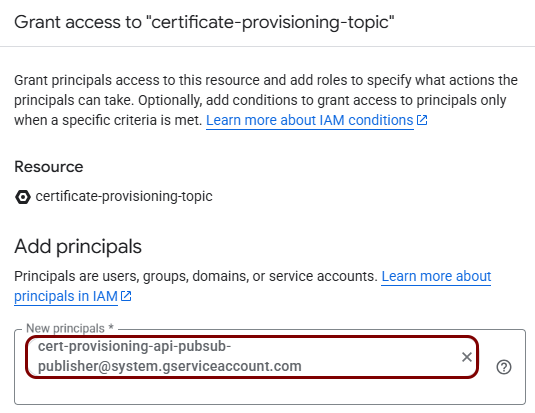Remove the cert-provisioning principal chip with X
535x413 pixels.
[x=466, y=357]
